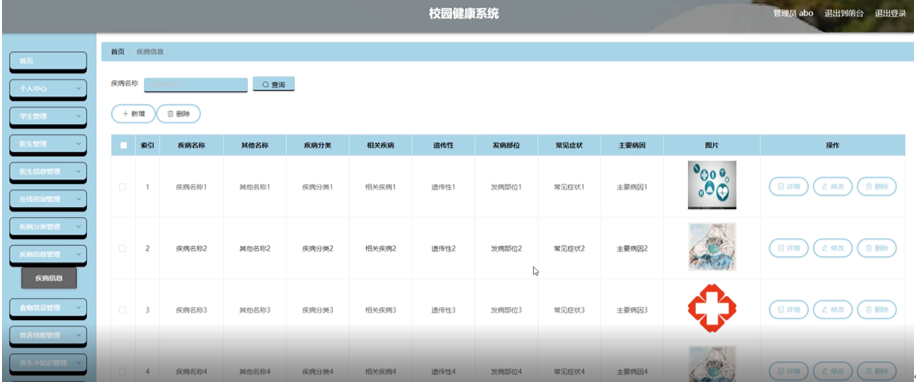
Task: Expand the 养生小知识管理 sidebar menu
Action: [48, 363]
